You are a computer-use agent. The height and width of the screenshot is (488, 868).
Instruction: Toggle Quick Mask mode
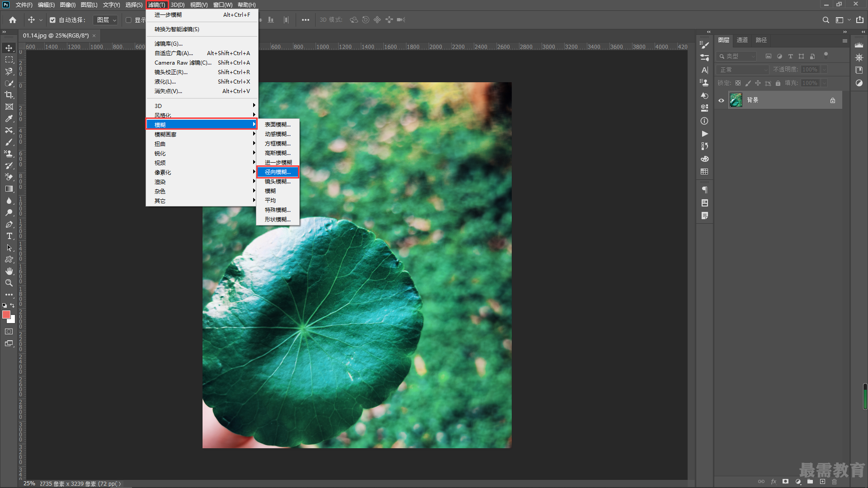click(9, 332)
